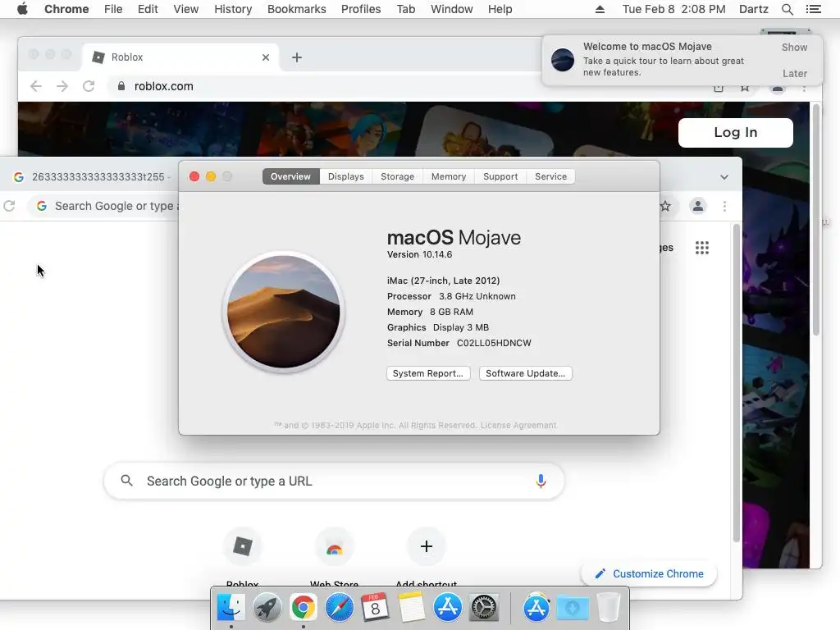Launch Safari compass icon in Dock
Image resolution: width=840 pixels, height=630 pixels.
[339, 608]
